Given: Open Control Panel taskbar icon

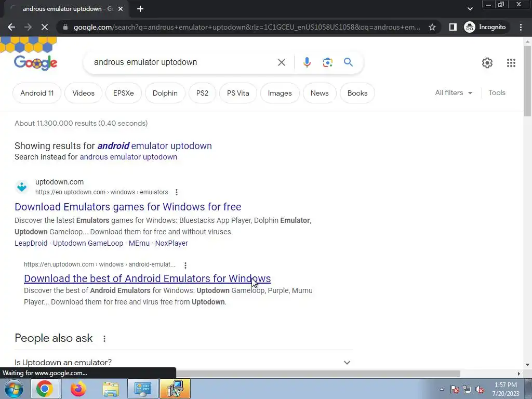Looking at the screenshot, I should 142,389.
